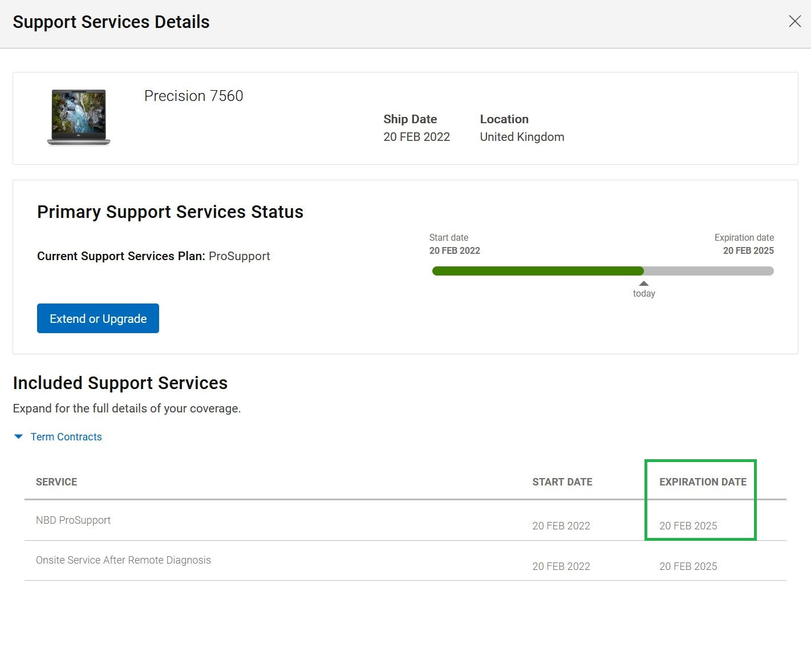Click the green support coverage progress bar

[538, 271]
